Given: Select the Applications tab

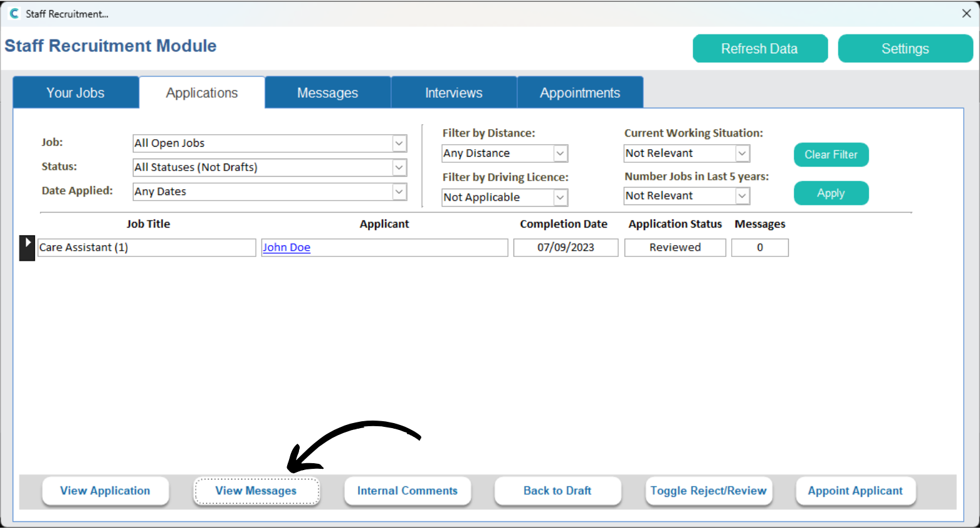Looking at the screenshot, I should 202,93.
